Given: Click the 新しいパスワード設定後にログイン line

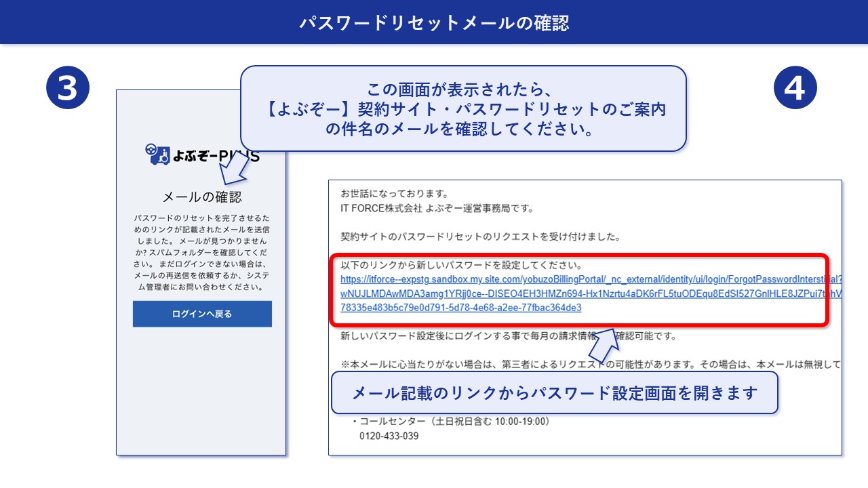Looking at the screenshot, I should [509, 336].
